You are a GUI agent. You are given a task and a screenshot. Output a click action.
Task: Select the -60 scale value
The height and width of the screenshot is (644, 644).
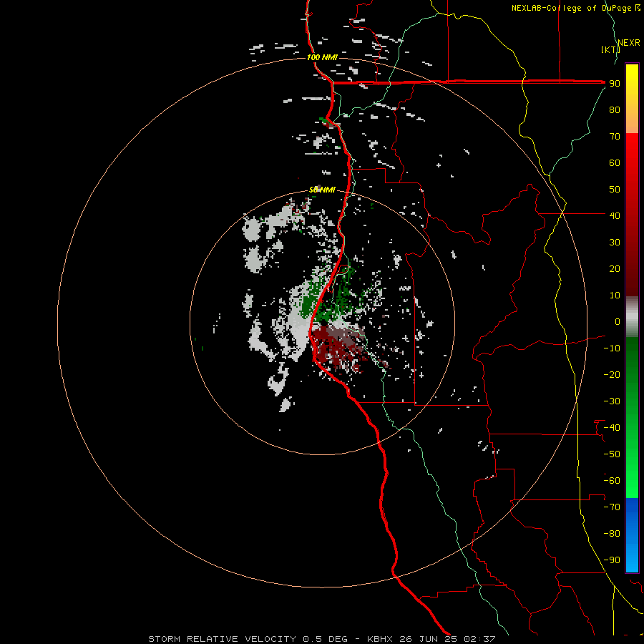point(612,481)
